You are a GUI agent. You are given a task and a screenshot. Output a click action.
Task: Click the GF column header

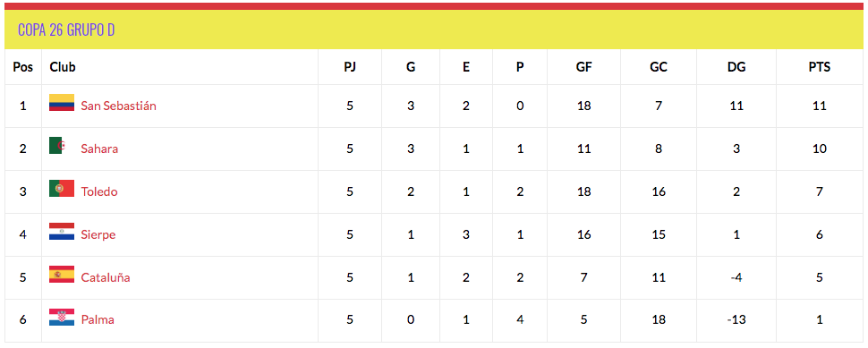pyautogui.click(x=583, y=67)
